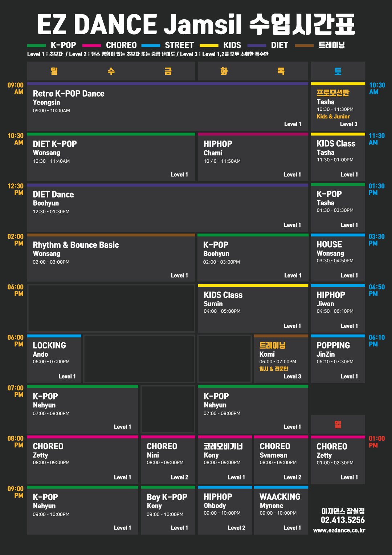Select the 월 day column header
The width and height of the screenshot is (392, 555).
click(x=54, y=71)
